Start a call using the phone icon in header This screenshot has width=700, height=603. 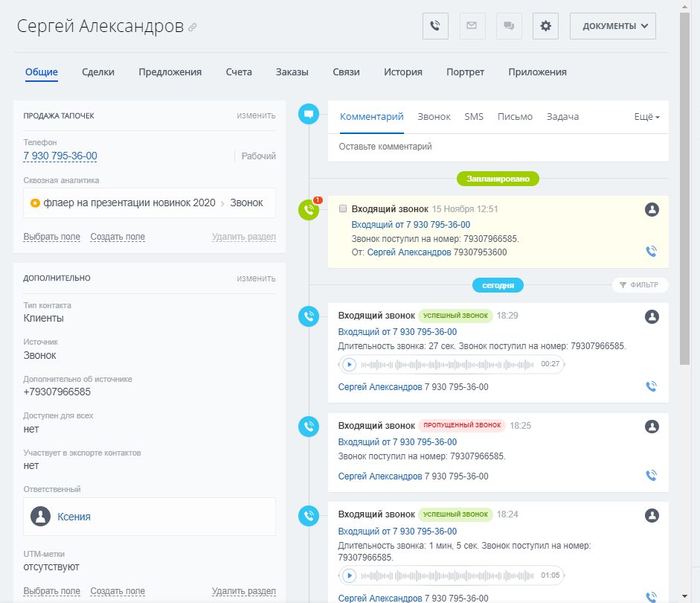[x=434, y=25]
